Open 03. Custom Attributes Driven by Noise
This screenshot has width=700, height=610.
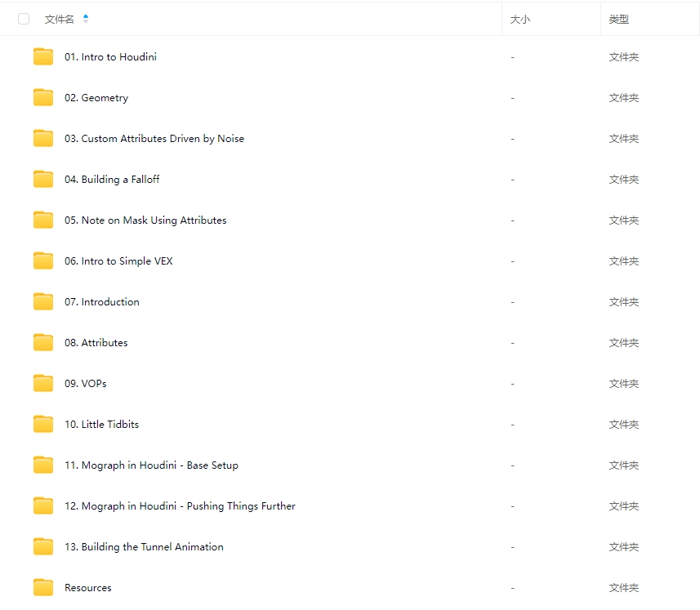click(154, 138)
